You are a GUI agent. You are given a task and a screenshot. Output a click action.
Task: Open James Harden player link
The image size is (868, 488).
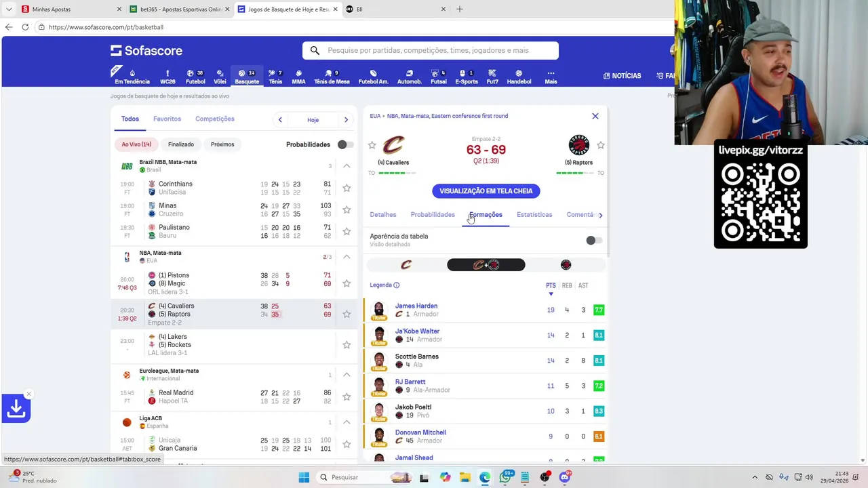point(416,306)
